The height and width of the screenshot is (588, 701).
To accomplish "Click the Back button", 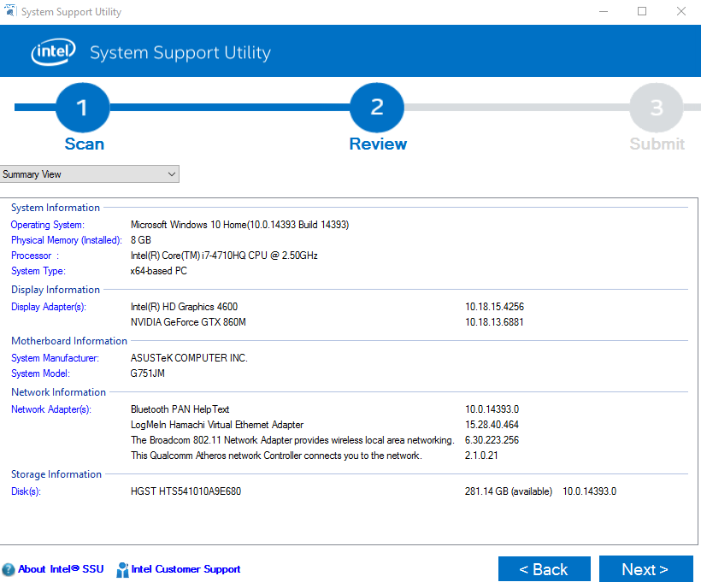I will tap(544, 569).
